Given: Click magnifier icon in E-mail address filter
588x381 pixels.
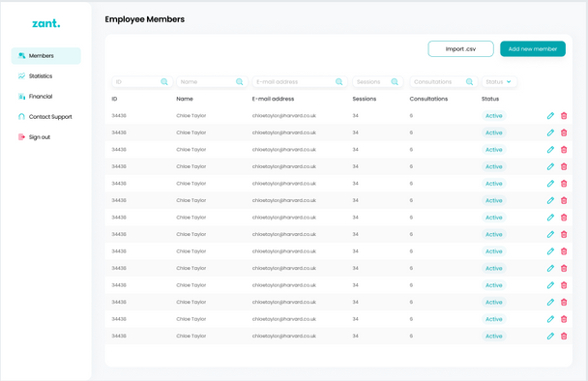Looking at the screenshot, I should pos(339,82).
